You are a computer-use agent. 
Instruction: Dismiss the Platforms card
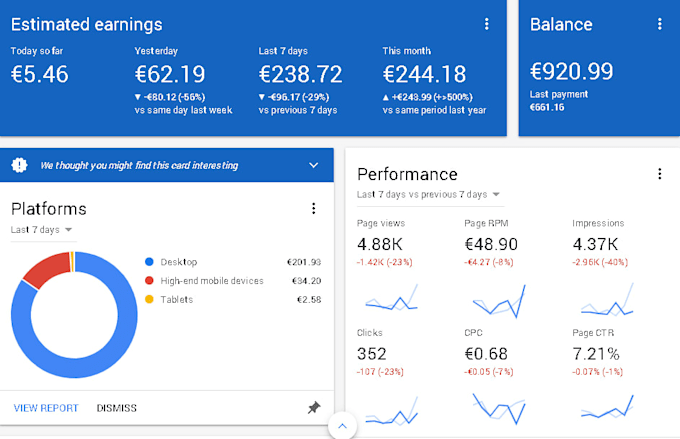pos(117,408)
